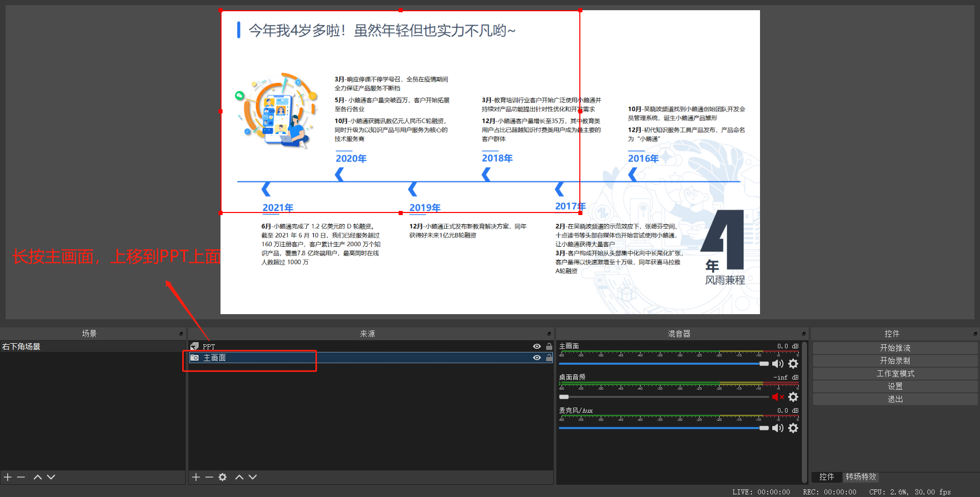Select the 主画面 source row
The width and height of the screenshot is (980, 497).
point(371,358)
